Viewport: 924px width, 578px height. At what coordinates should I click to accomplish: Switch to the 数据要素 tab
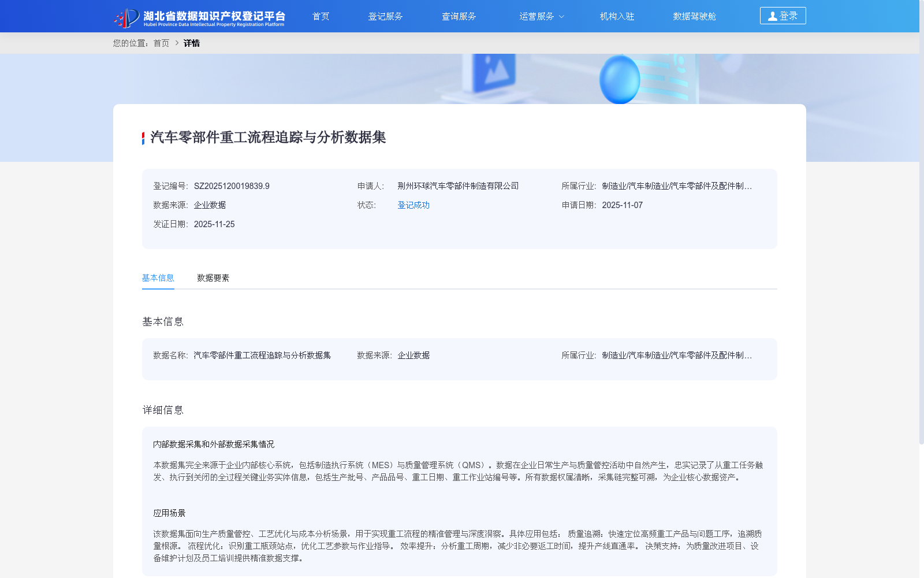click(213, 278)
